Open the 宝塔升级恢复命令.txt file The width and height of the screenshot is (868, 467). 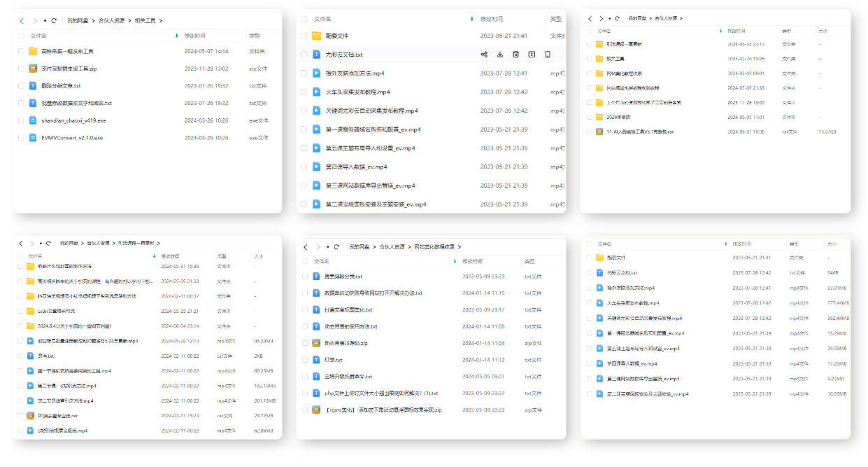[x=348, y=377]
